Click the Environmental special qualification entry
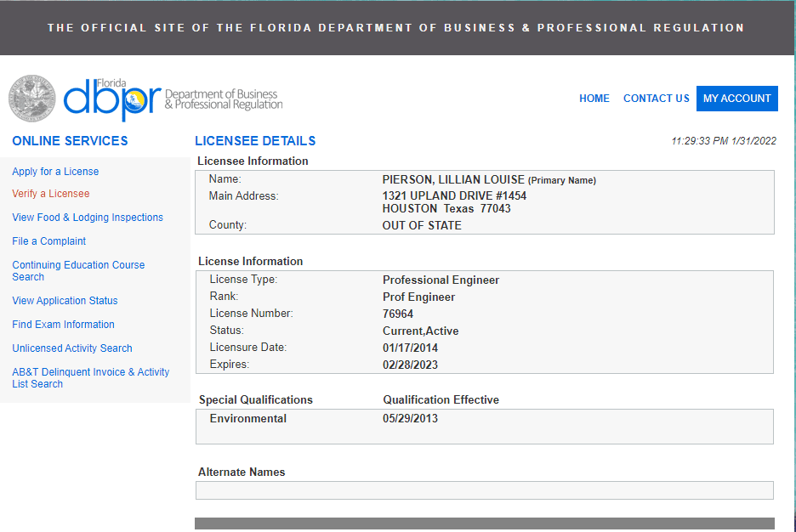796x532 pixels. pos(247,418)
